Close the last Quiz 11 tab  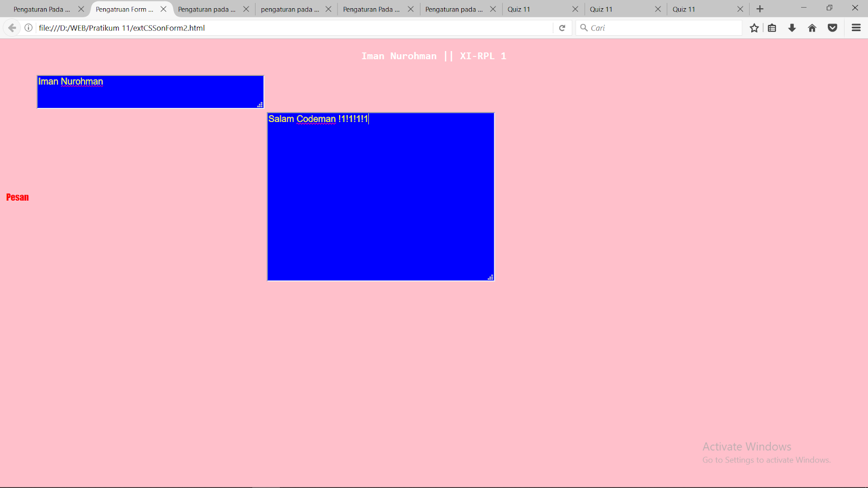tap(739, 9)
